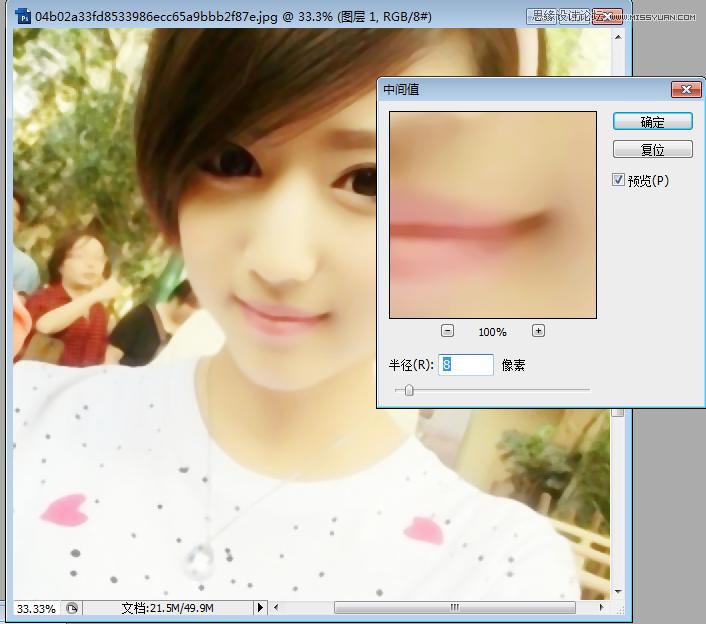Click the horizontal scrollbar thumb

(x=455, y=608)
